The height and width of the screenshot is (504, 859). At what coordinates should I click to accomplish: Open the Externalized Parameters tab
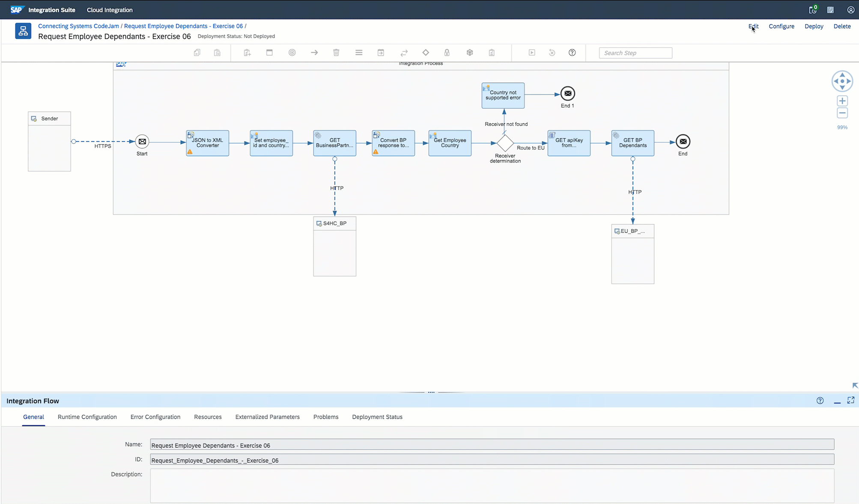[x=267, y=416]
